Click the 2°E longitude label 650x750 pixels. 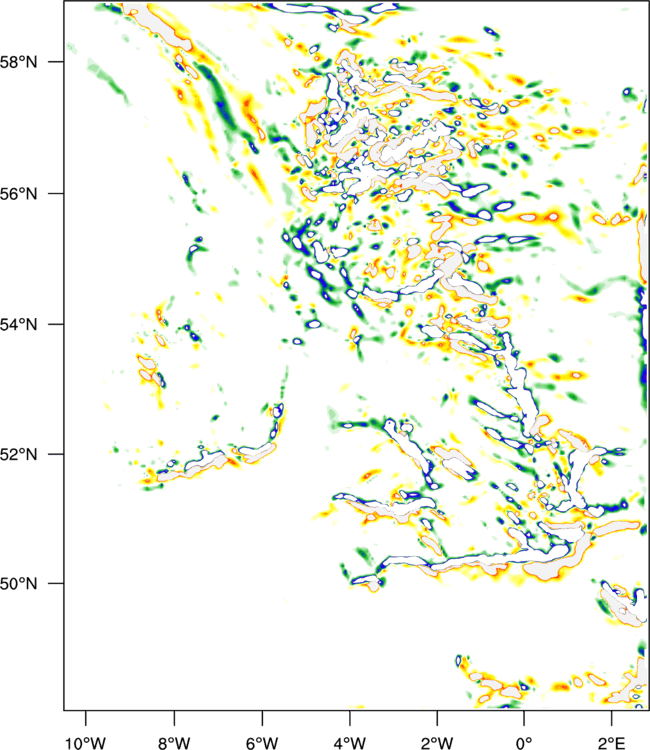point(611,743)
